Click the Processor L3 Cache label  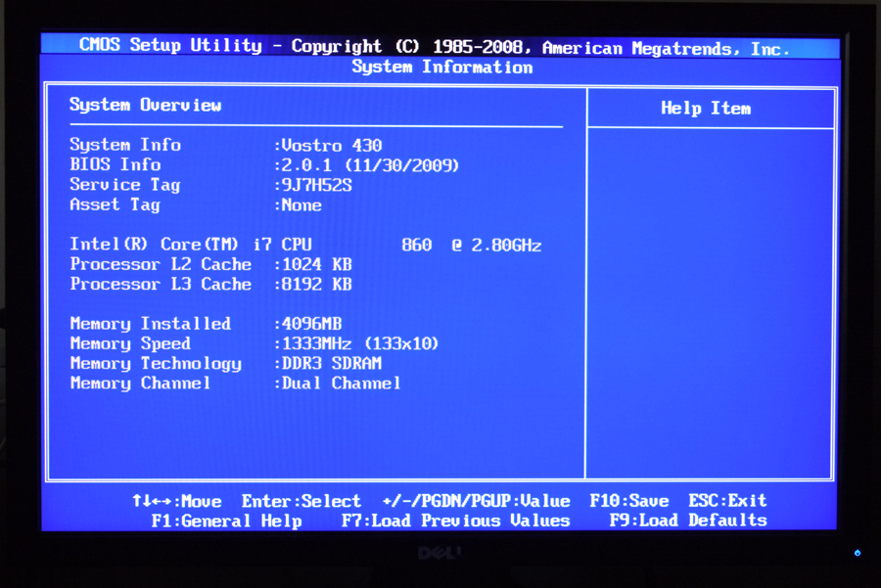161,284
